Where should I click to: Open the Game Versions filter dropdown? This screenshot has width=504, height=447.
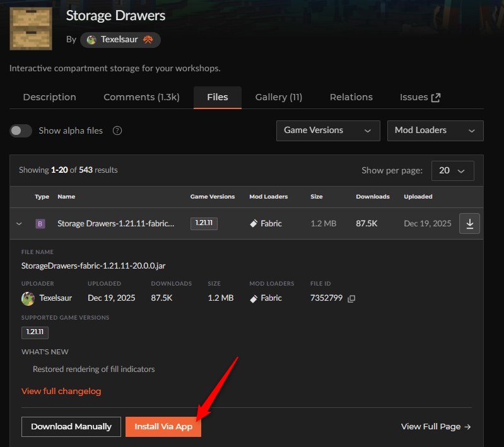pos(328,131)
